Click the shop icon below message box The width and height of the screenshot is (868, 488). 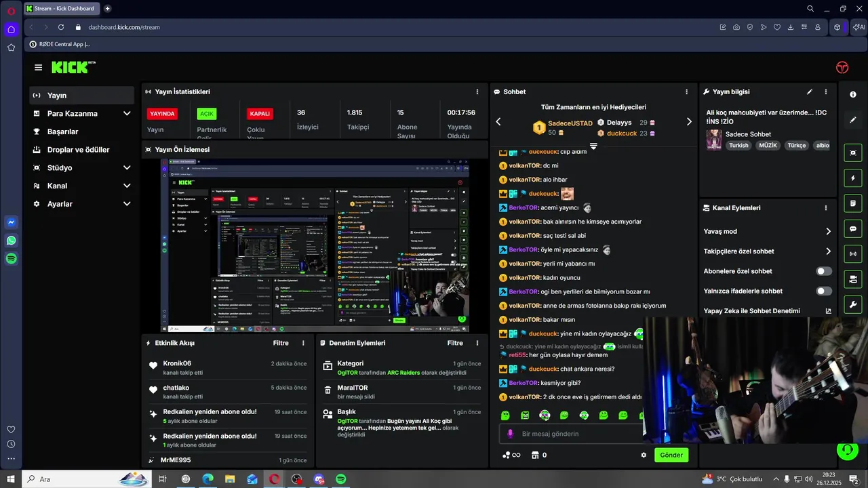point(534,455)
